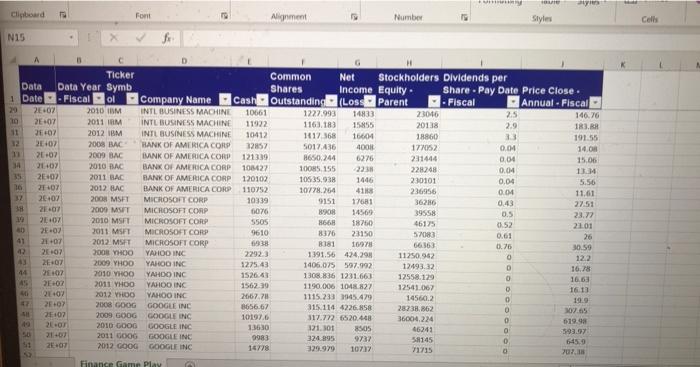Open the Number format dialog launcher
This screenshot has width=700, height=367.
click(464, 17)
